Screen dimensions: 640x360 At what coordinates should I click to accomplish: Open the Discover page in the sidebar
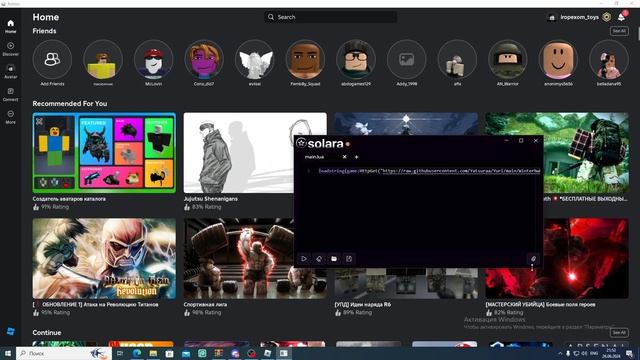[x=11, y=49]
